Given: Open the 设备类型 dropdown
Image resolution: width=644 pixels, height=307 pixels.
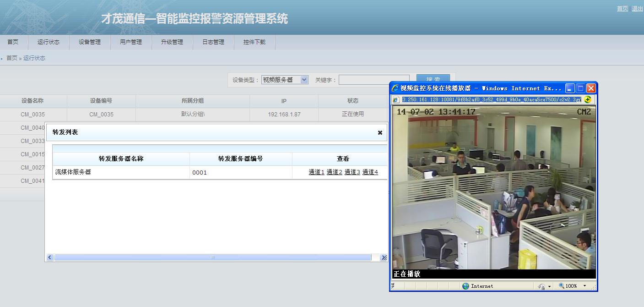Looking at the screenshot, I should tap(285, 80).
